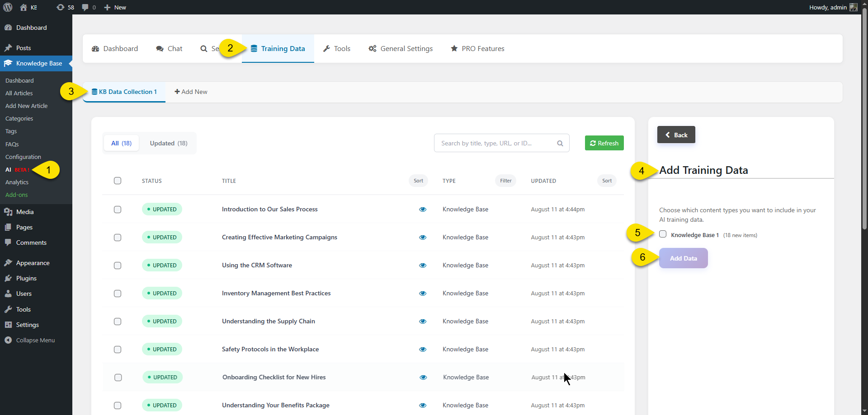Open the PRO Features tab
This screenshot has width=868, height=415.
tap(477, 49)
